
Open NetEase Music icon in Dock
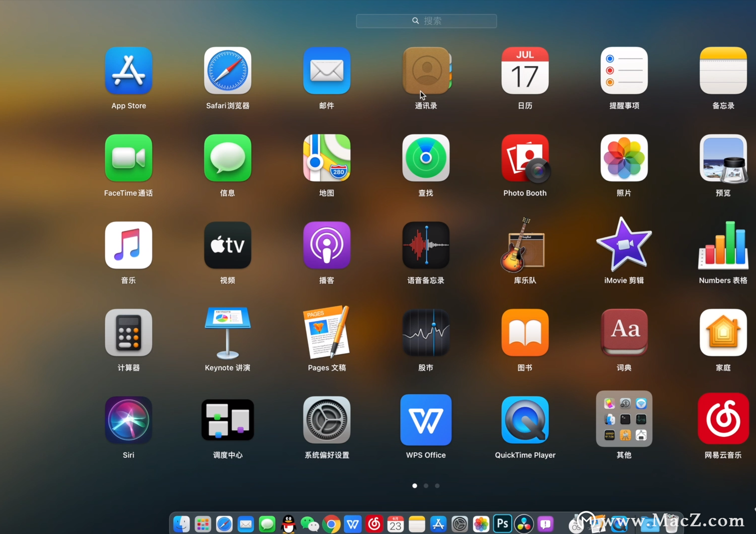click(374, 524)
